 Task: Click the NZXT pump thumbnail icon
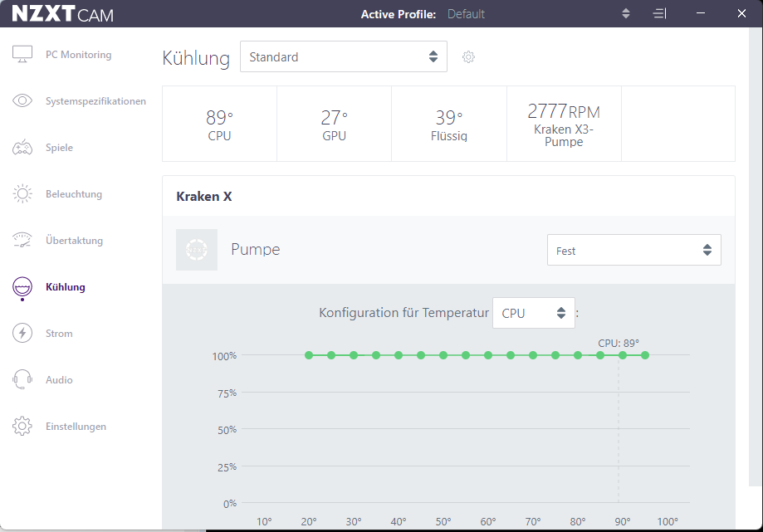coord(197,250)
